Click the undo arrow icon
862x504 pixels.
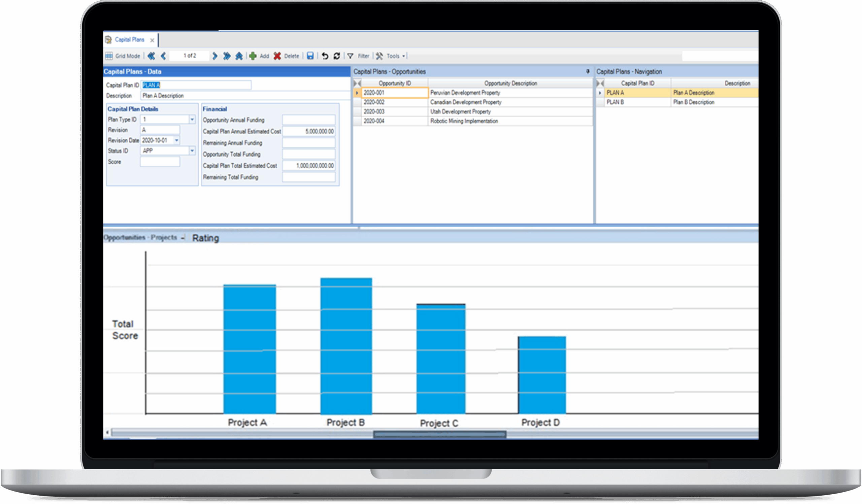point(325,56)
